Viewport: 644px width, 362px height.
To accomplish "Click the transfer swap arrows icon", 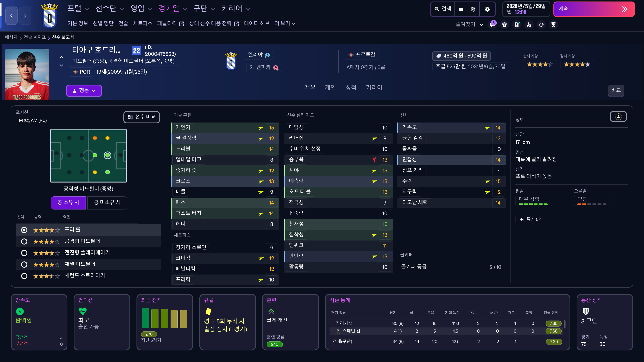I will [x=541, y=24].
